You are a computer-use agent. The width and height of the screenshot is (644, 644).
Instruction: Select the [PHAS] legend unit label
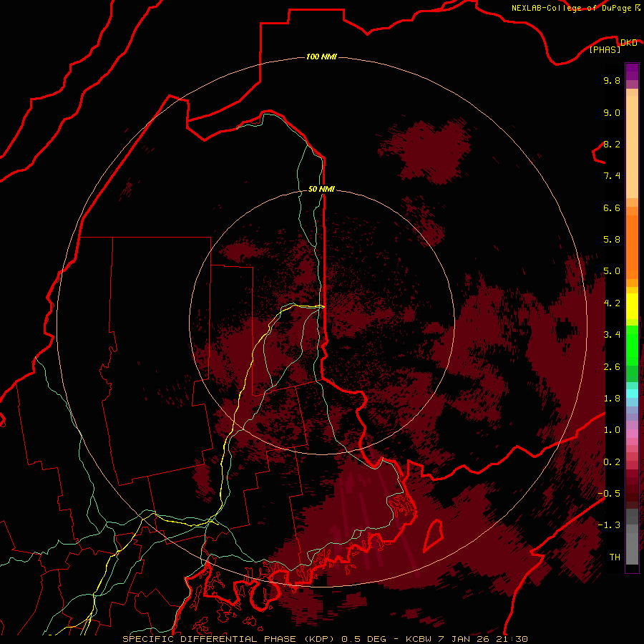click(605, 49)
